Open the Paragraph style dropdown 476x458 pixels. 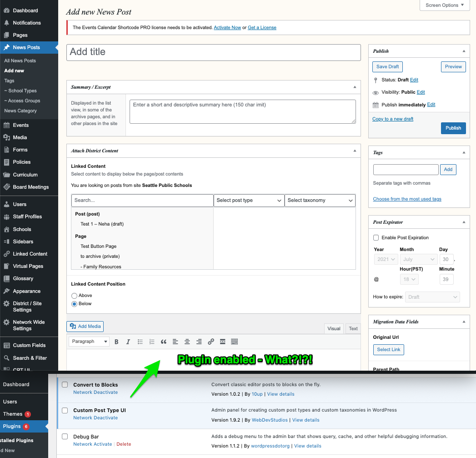89,342
